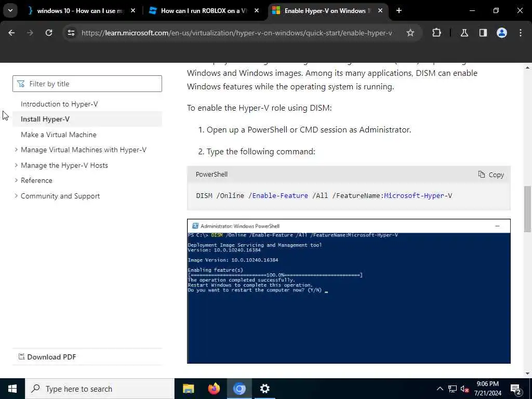Viewport: 532px width, 399px height.
Task: Expand Manage the Hyper-V Hosts section
Action: tap(64, 166)
